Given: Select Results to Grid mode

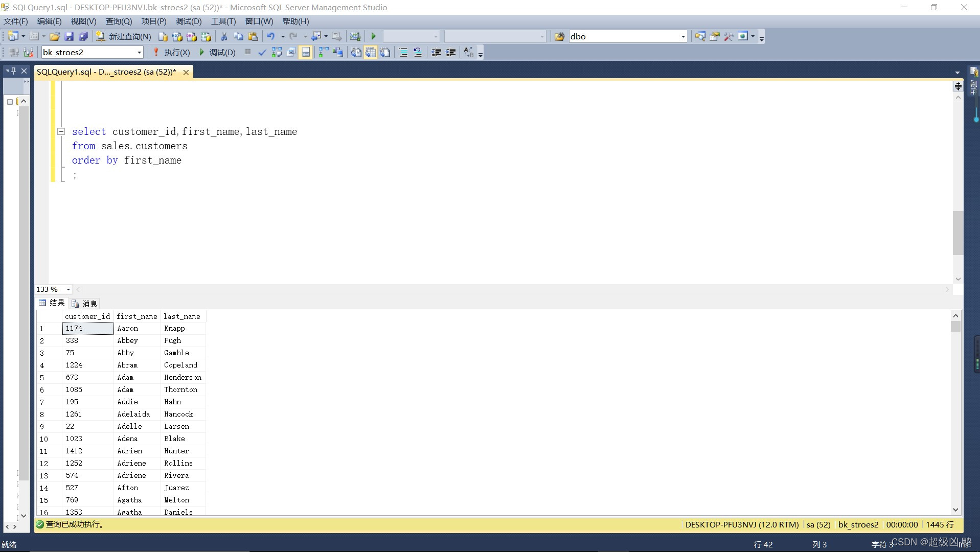Looking at the screenshot, I should pyautogui.click(x=371, y=52).
